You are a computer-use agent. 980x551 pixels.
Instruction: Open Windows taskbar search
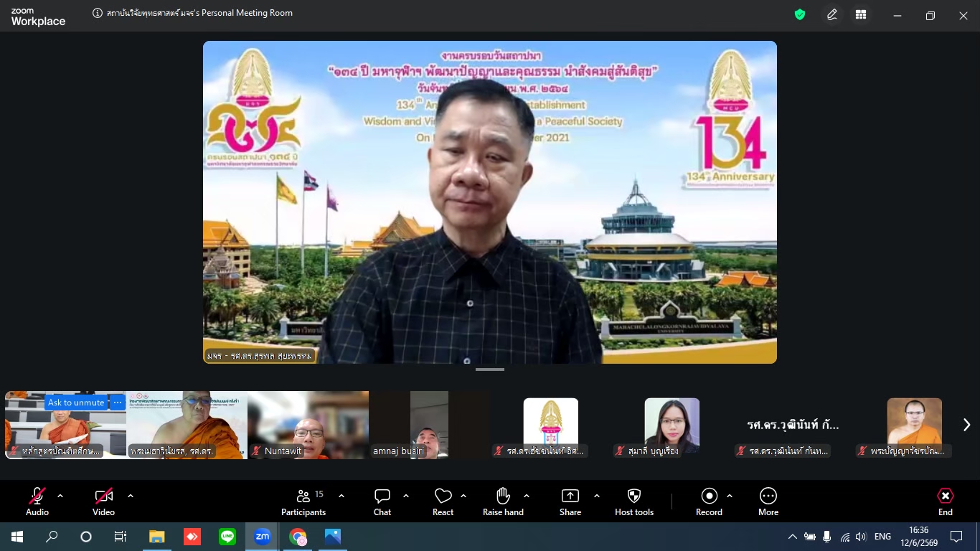coord(52,537)
